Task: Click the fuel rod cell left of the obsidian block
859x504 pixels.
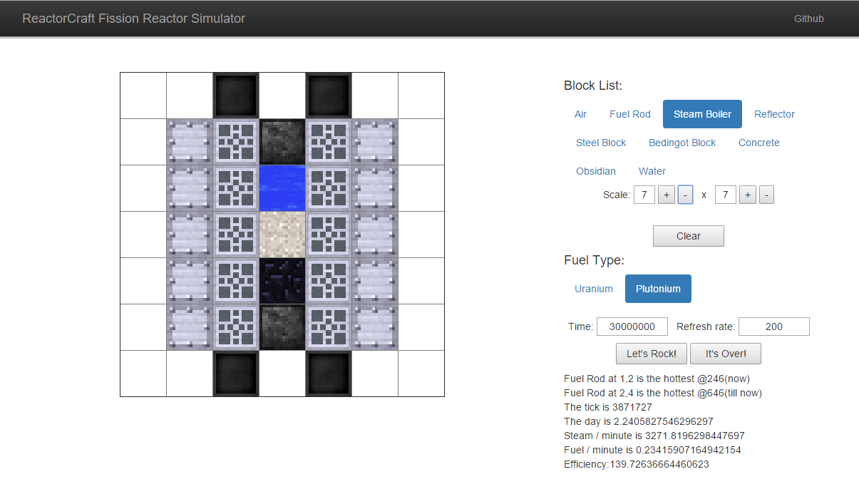Action: (236, 281)
